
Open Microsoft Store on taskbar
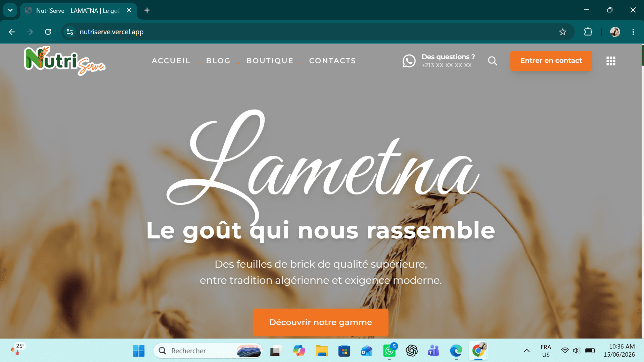344,351
